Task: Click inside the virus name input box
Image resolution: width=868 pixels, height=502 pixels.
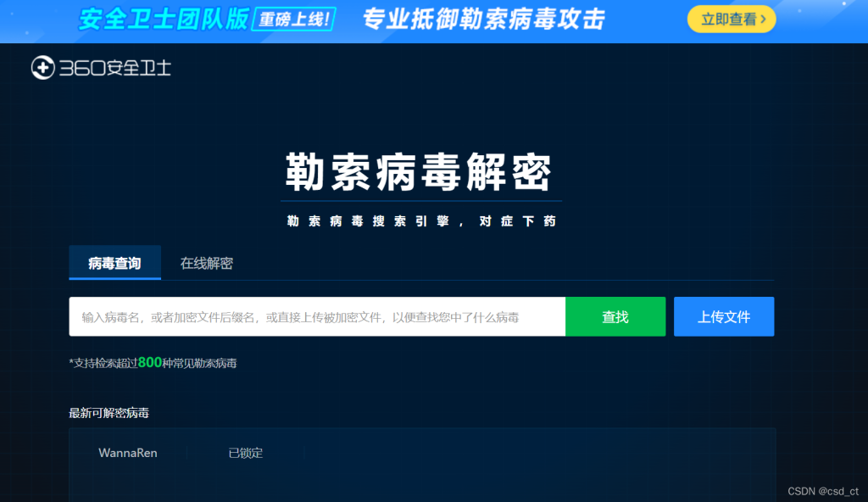Action: 318,316
